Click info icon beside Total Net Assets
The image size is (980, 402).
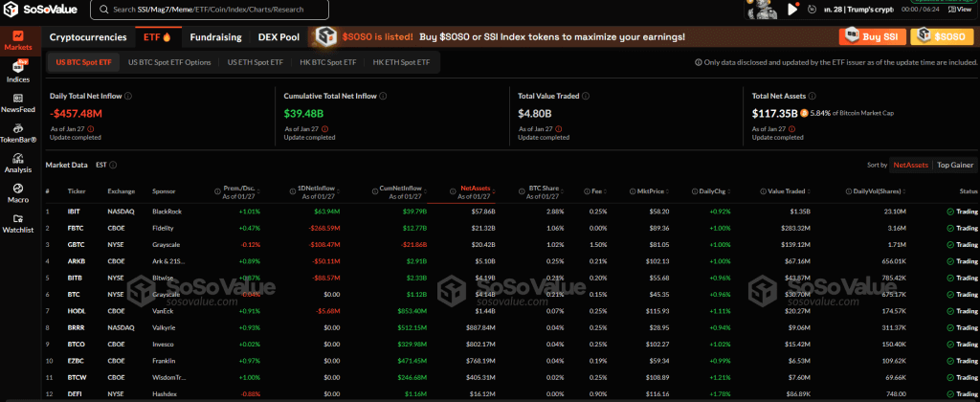tap(812, 97)
